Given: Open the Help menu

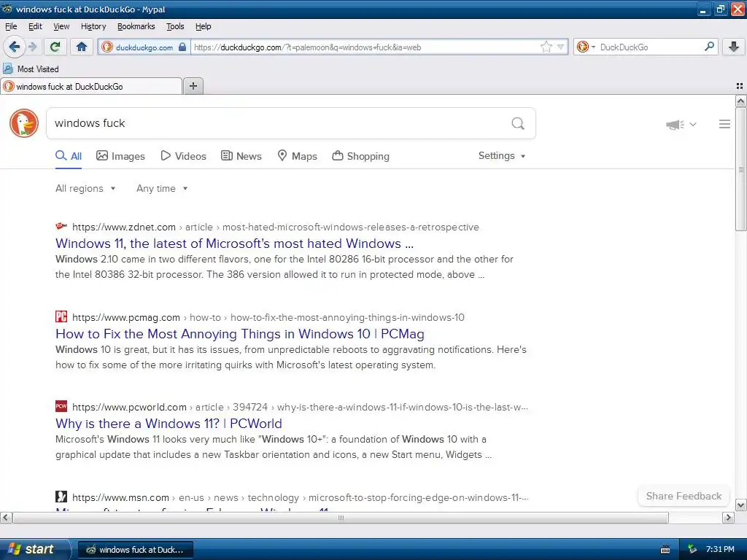Looking at the screenshot, I should 204,26.
